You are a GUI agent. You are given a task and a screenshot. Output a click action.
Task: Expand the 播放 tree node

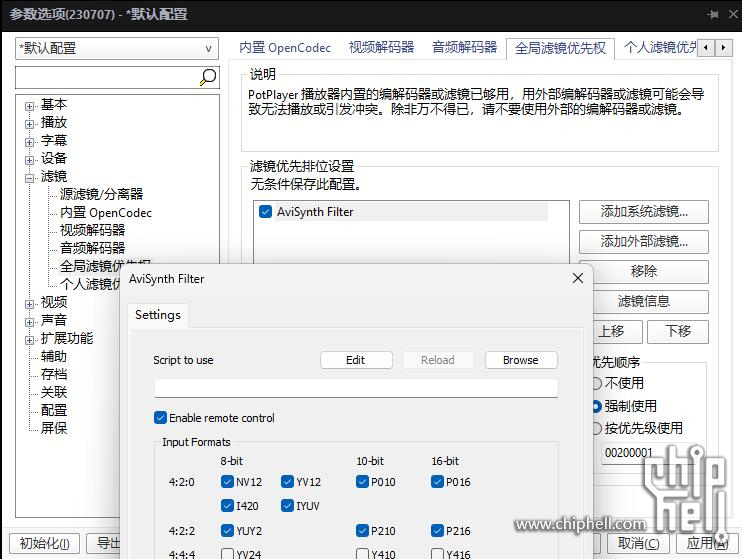(x=29, y=124)
